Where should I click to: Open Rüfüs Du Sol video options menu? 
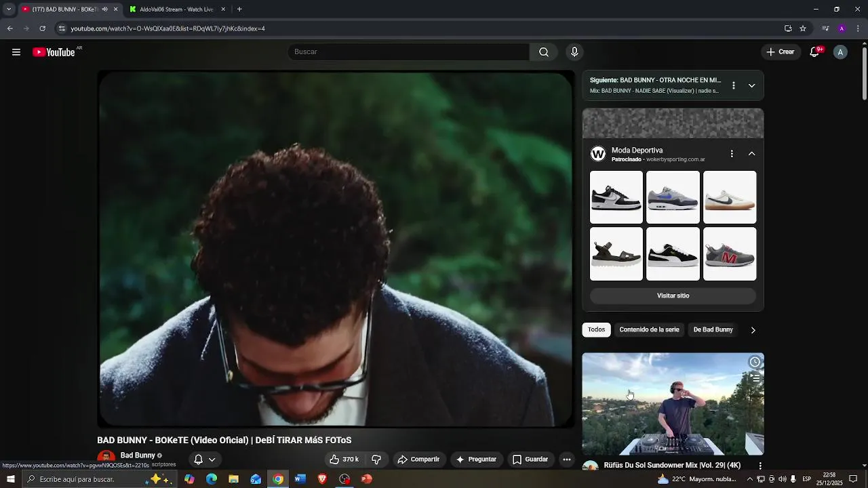[x=760, y=466]
